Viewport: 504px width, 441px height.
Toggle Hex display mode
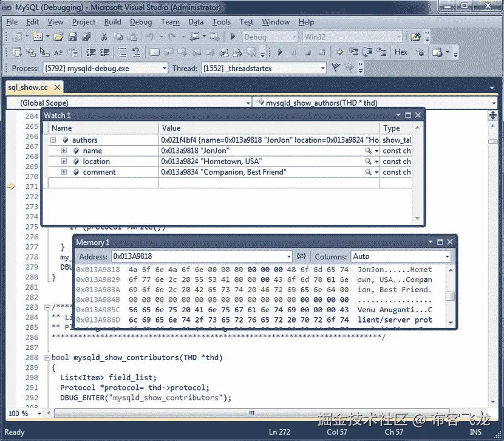[x=401, y=52]
